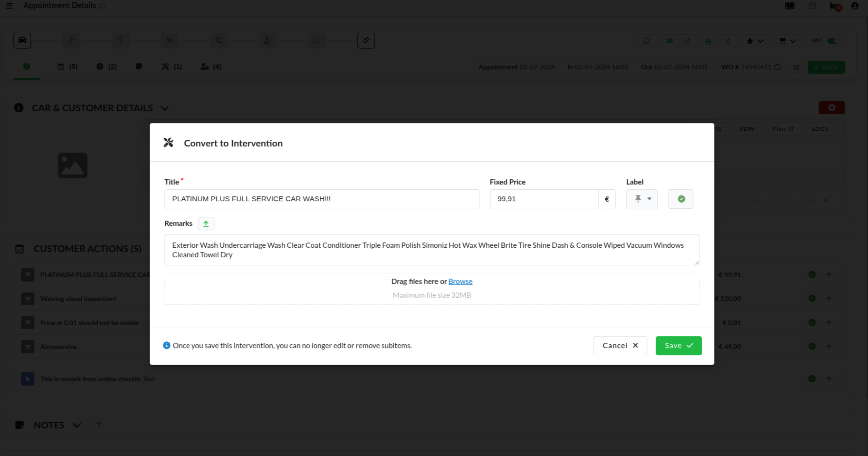The height and width of the screenshot is (456, 868).
Task: Open the Label pin dropdown
Action: tap(641, 199)
